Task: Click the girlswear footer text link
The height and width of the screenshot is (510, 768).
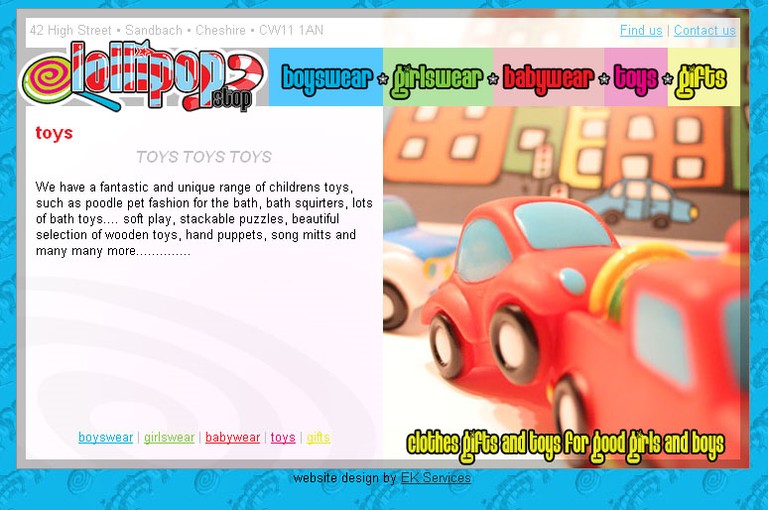Action: coord(169,437)
